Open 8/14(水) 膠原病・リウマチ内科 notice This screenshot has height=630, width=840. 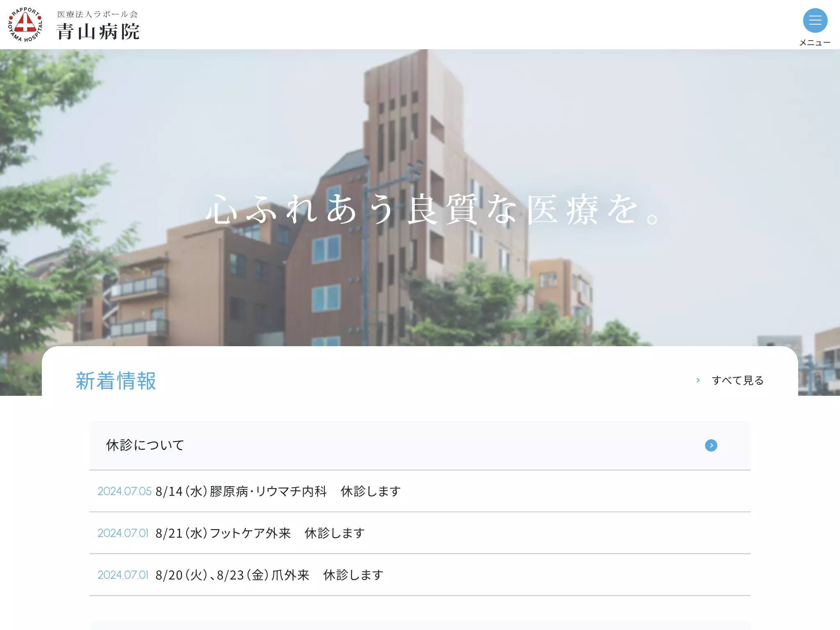[278, 491]
